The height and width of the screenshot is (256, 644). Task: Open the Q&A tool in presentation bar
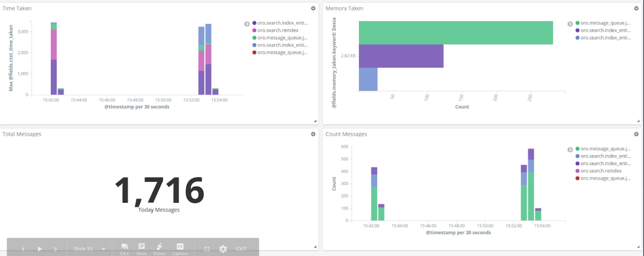point(124,248)
